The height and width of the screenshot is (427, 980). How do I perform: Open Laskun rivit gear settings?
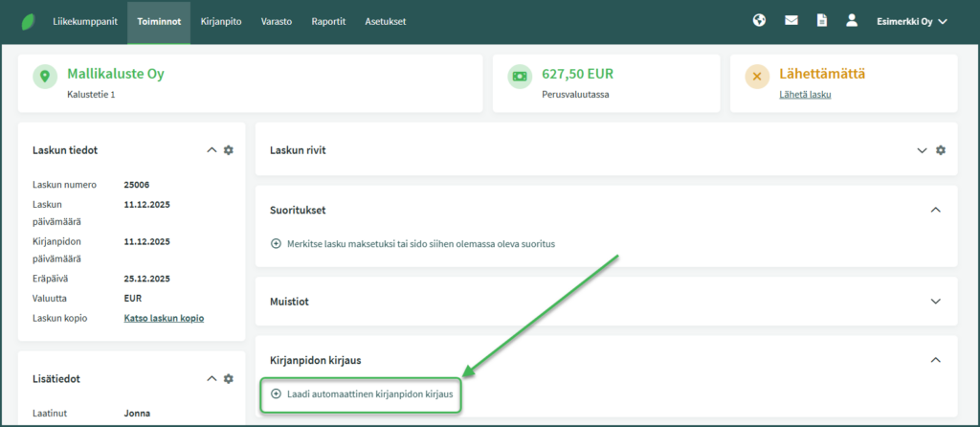pos(941,150)
